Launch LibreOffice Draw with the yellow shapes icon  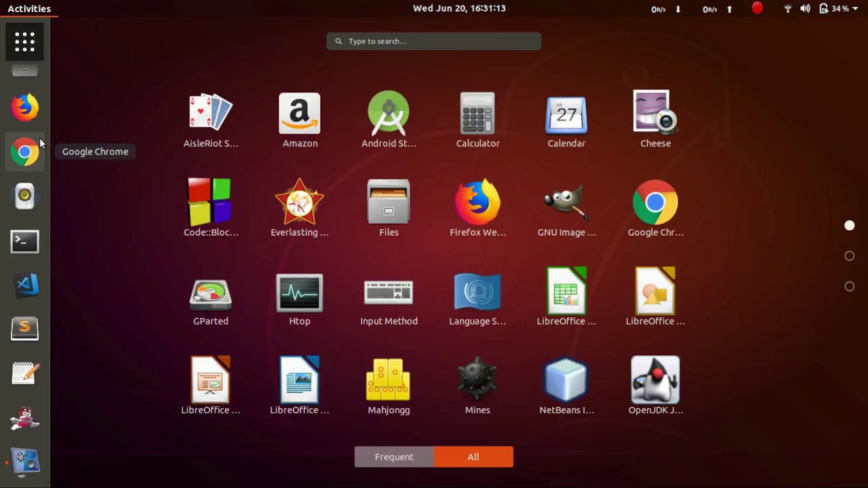(655, 298)
